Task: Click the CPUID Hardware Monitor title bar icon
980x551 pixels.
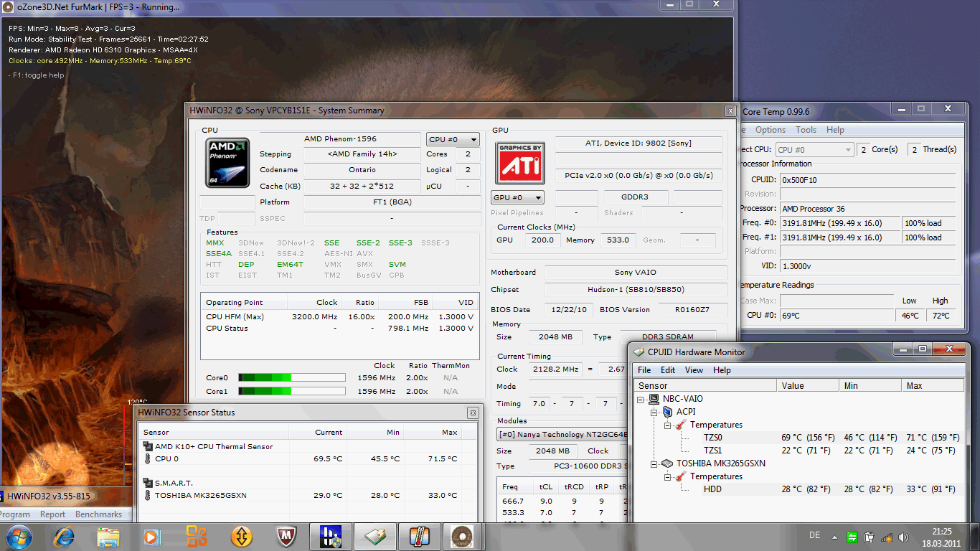Action: pyautogui.click(x=638, y=352)
